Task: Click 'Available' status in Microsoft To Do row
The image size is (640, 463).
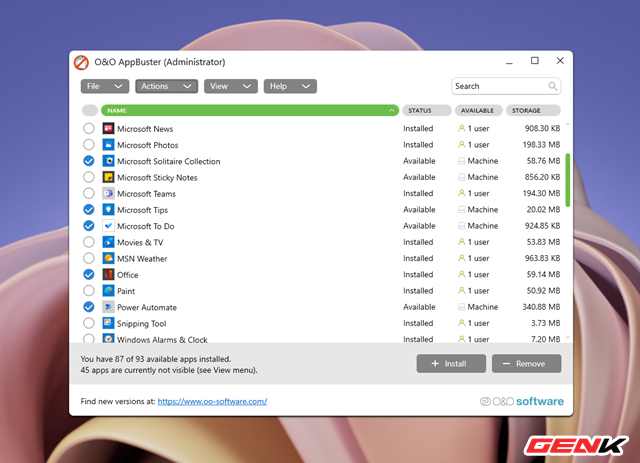Action: point(419,226)
